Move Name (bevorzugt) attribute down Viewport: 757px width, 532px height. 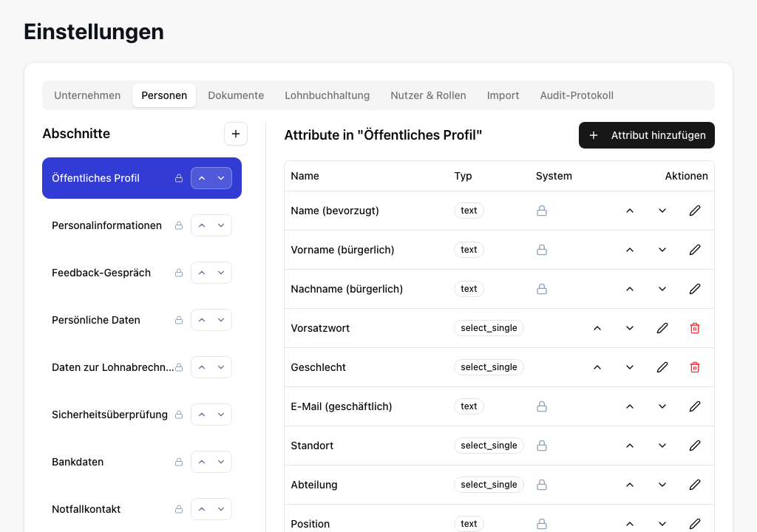[x=662, y=211]
